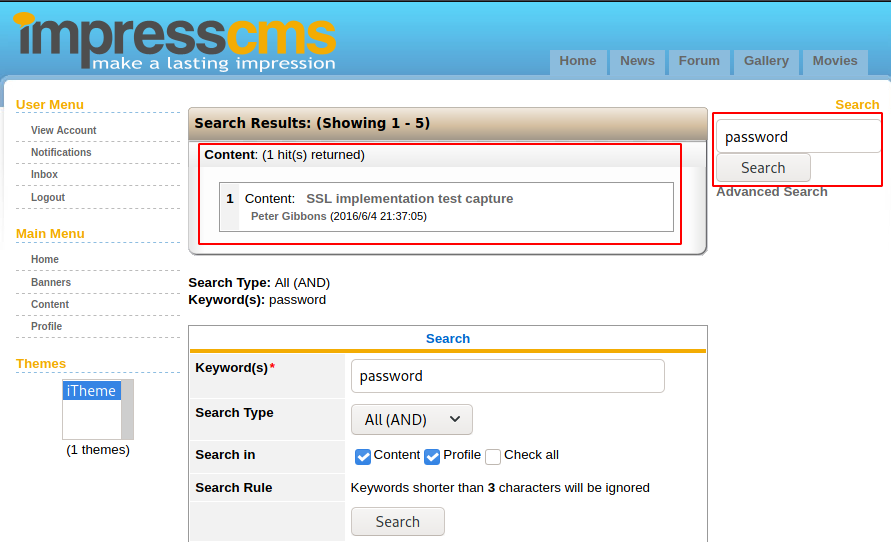Open the Forum tab

[x=699, y=61]
